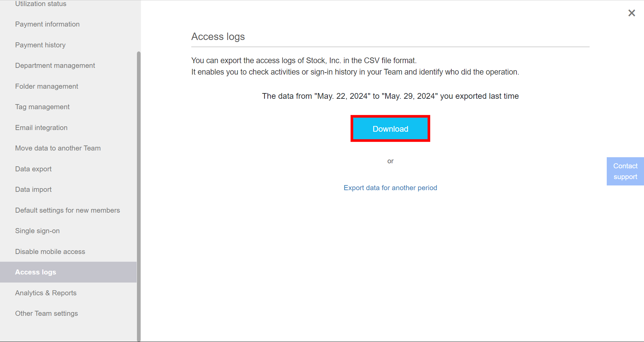Viewport: 644px width, 342px height.
Task: Open the Data import section
Action: pyautogui.click(x=33, y=189)
